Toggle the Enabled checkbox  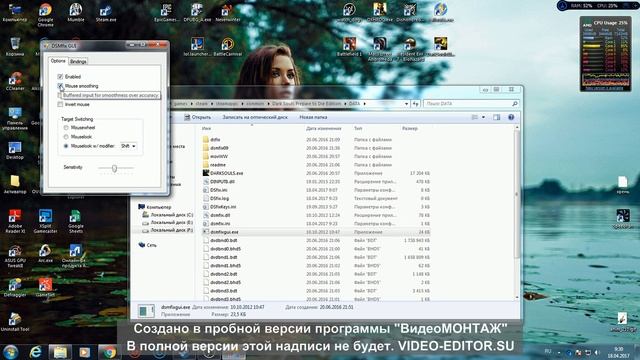point(60,77)
